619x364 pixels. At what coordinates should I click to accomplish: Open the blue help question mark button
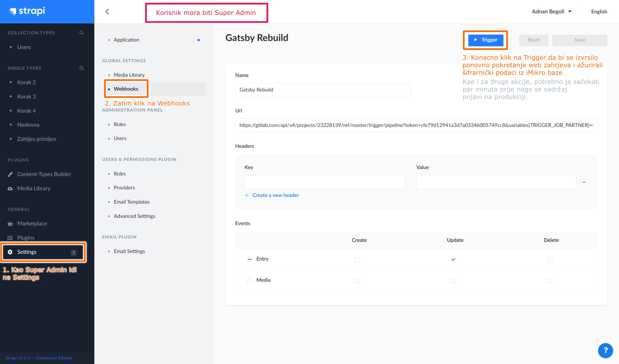click(605, 350)
